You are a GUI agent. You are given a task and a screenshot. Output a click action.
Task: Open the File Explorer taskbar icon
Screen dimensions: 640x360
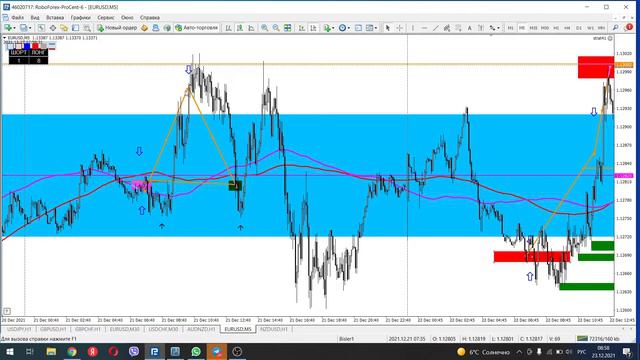click(x=51, y=351)
